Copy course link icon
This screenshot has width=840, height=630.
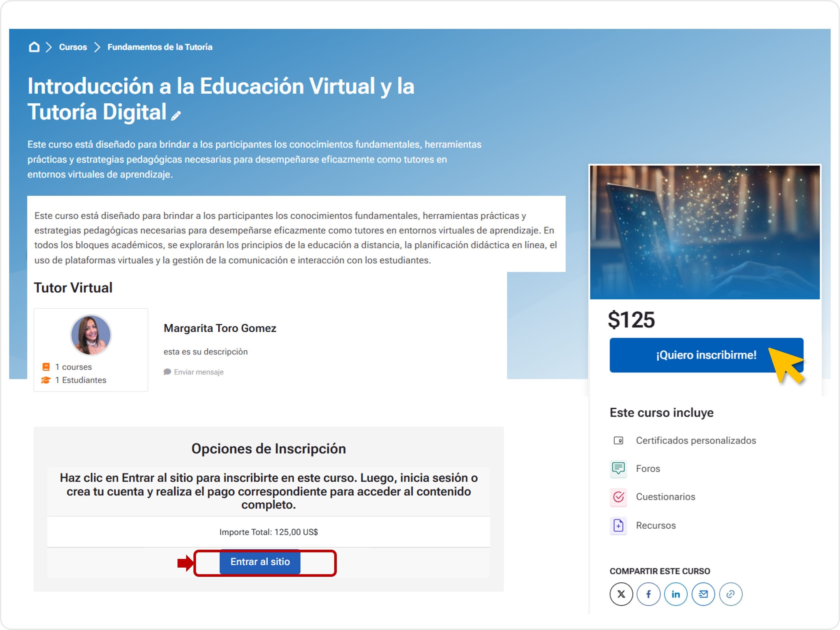pos(730,594)
